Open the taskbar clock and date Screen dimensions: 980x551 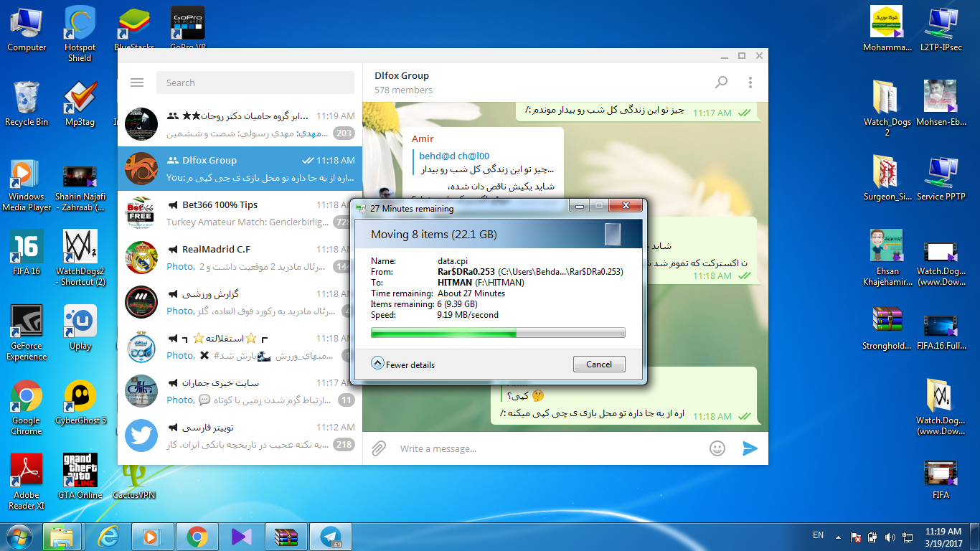point(943,537)
